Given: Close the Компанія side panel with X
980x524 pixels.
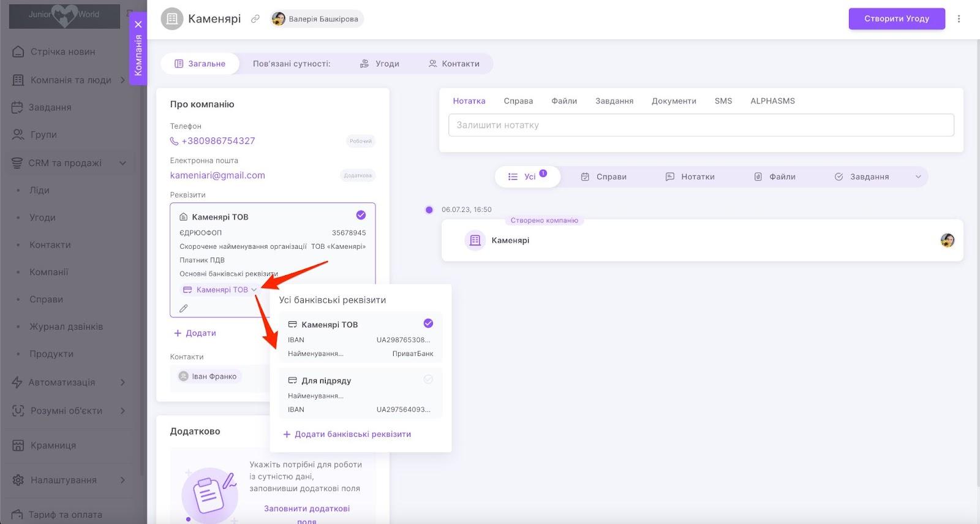Looking at the screenshot, I should (138, 25).
